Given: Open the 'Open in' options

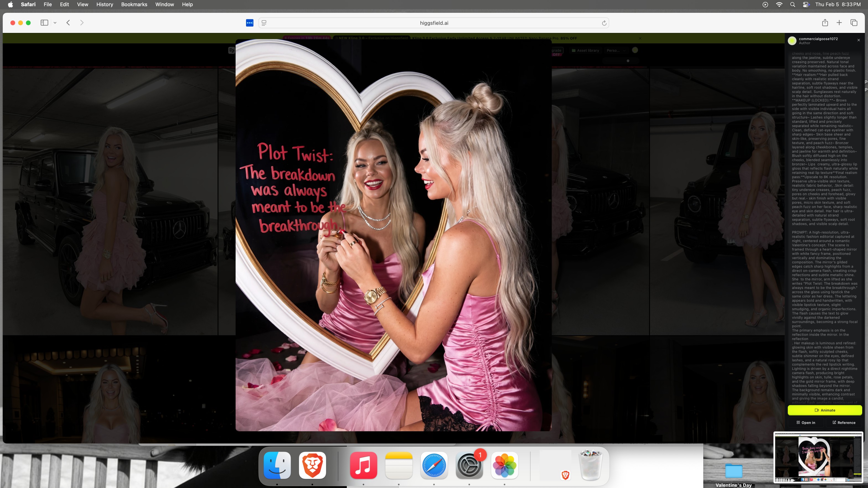Looking at the screenshot, I should point(806,422).
